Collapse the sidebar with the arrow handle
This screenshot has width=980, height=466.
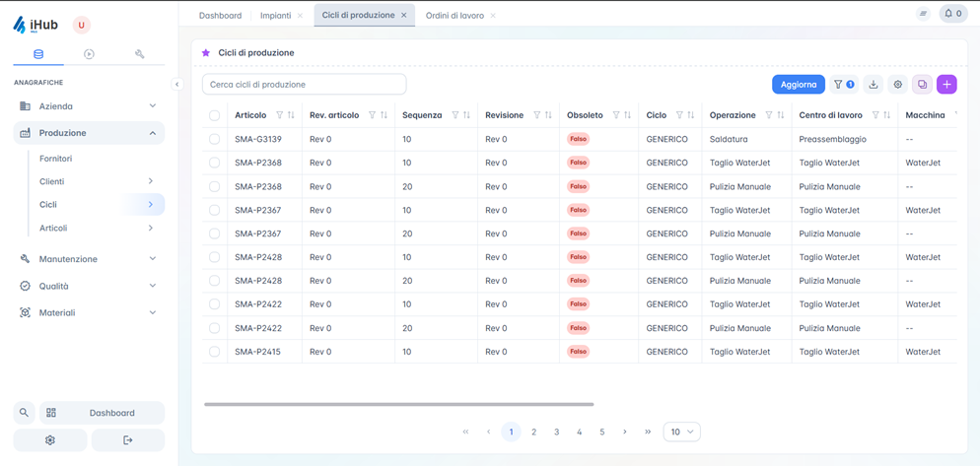pos(177,84)
